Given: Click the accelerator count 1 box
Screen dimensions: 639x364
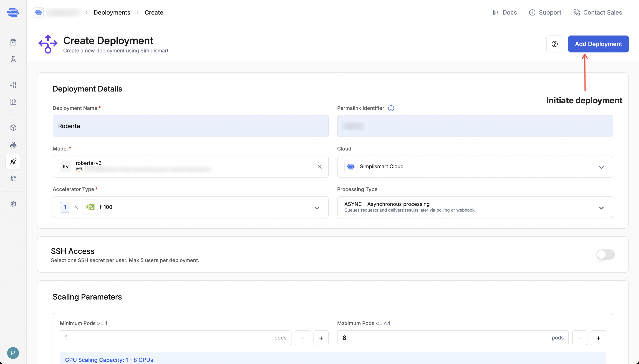Looking at the screenshot, I should [65, 207].
